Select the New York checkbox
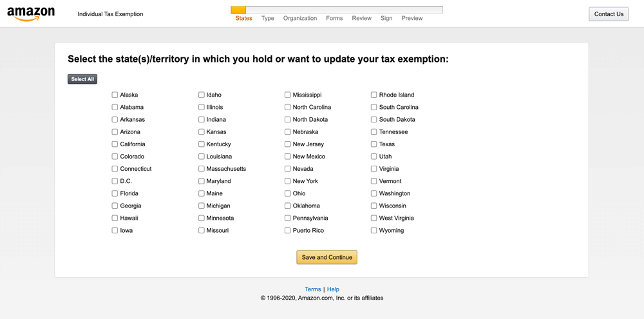644x319 pixels. 288,181
